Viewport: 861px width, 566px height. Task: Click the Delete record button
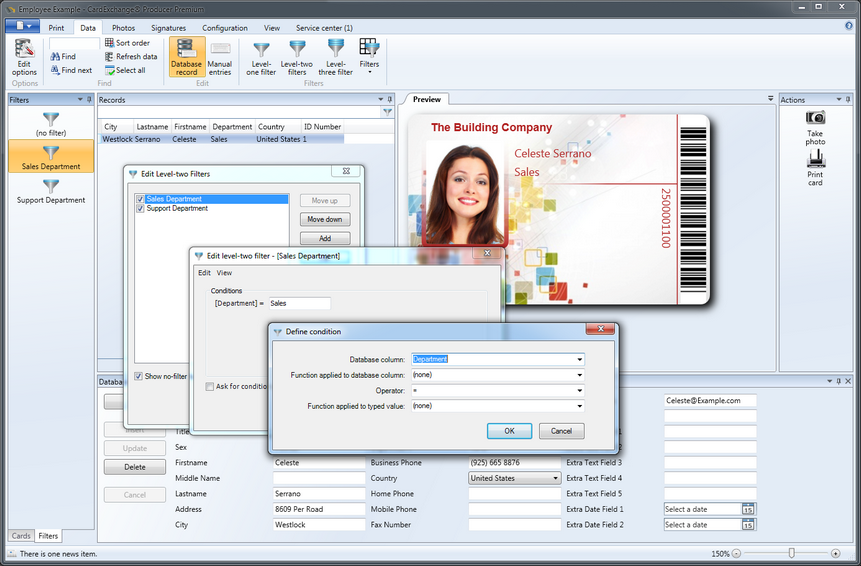point(135,467)
